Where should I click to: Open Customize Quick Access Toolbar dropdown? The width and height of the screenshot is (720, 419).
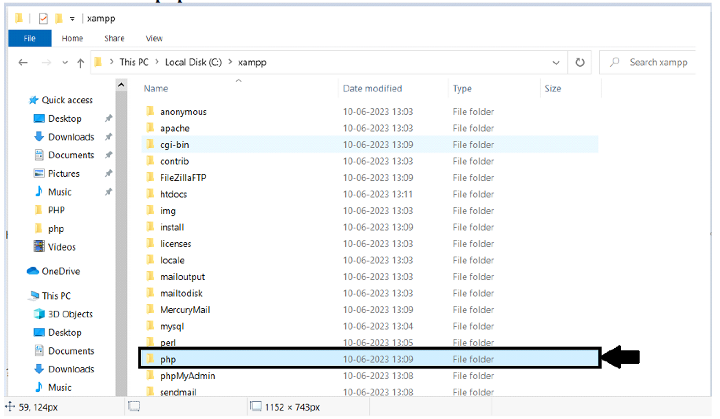tap(72, 19)
